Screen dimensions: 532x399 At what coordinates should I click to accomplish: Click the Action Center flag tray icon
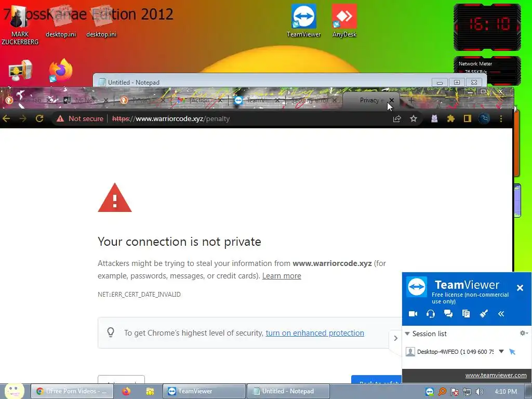(454, 392)
